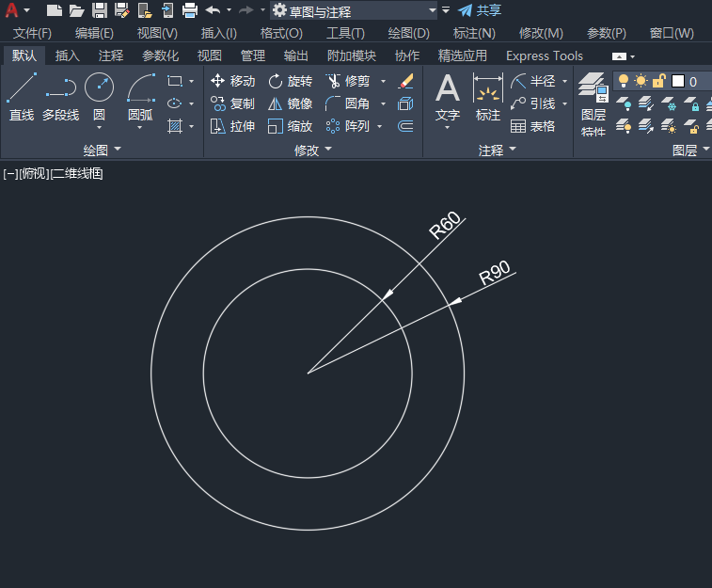Toggle layer freeze sun icon
The image size is (712, 588).
pyautogui.click(x=641, y=81)
